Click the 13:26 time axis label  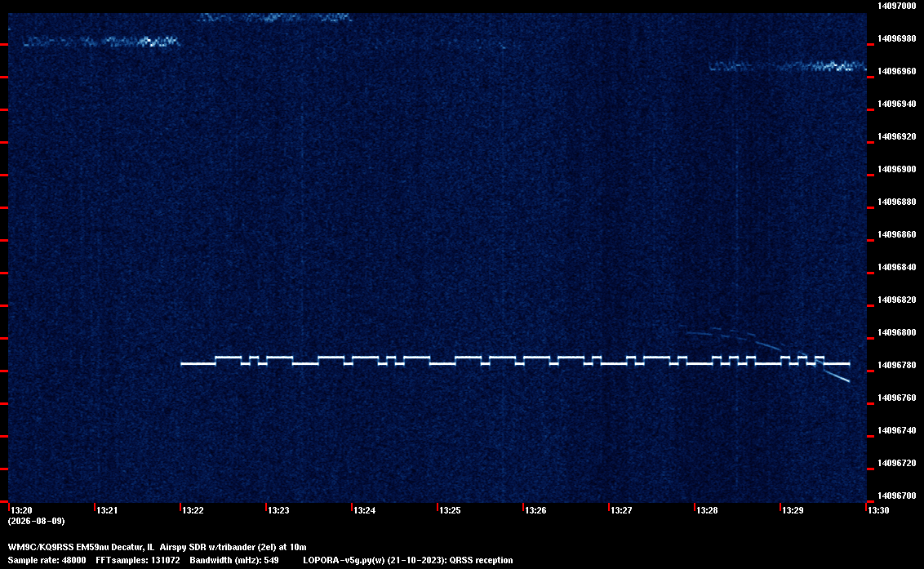(536, 510)
